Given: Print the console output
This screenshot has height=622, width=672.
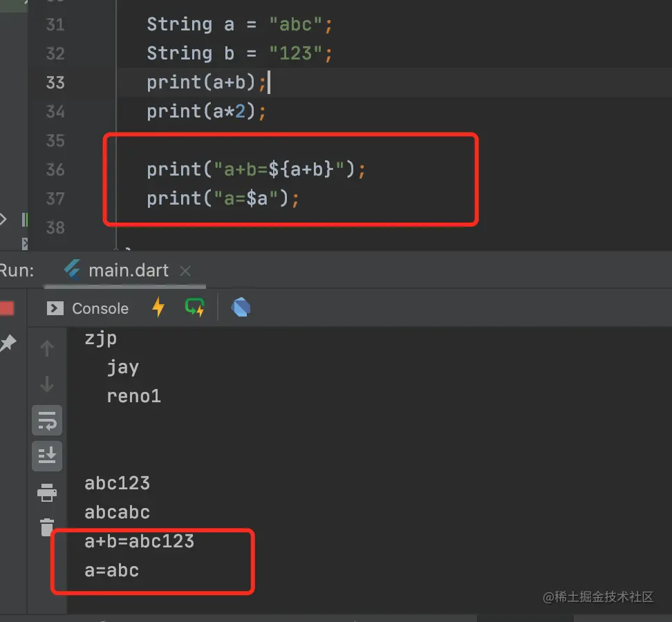Looking at the screenshot, I should tap(47, 492).
